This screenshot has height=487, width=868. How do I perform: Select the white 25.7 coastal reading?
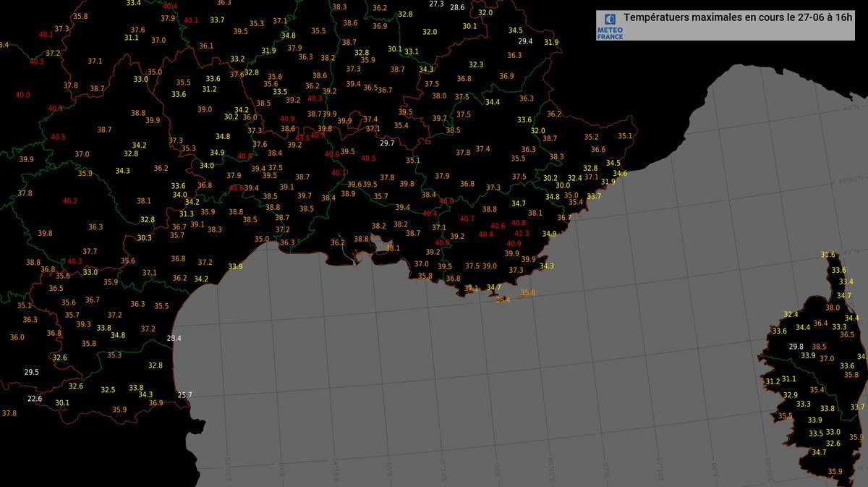coord(184,395)
